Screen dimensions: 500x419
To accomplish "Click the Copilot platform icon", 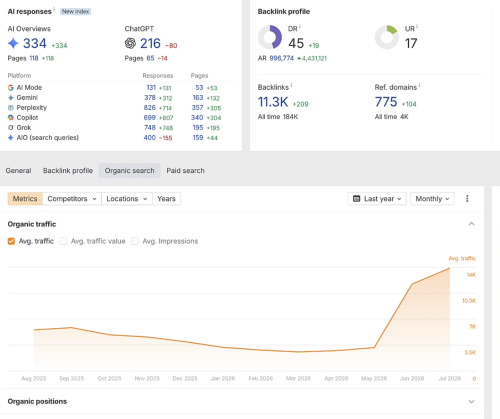I will 11,118.
